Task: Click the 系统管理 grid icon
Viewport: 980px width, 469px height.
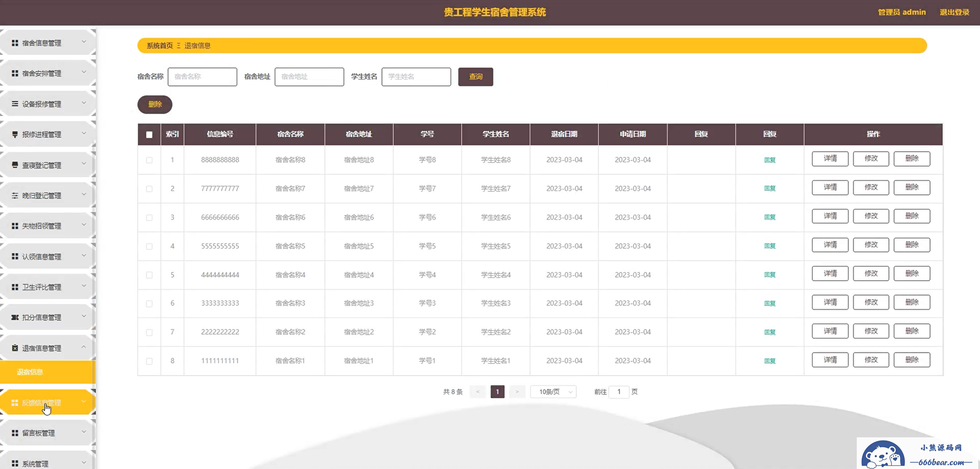Action: point(15,464)
